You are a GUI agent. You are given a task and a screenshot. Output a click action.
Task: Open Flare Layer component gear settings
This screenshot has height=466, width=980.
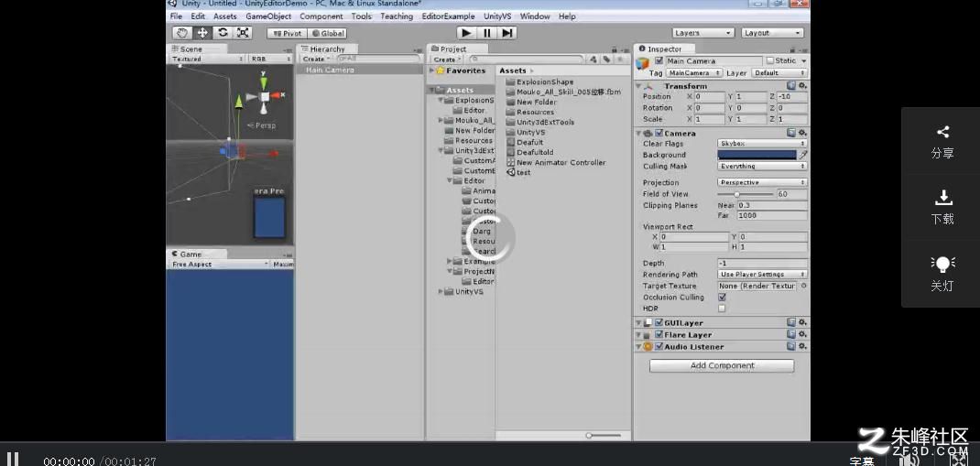pos(802,334)
